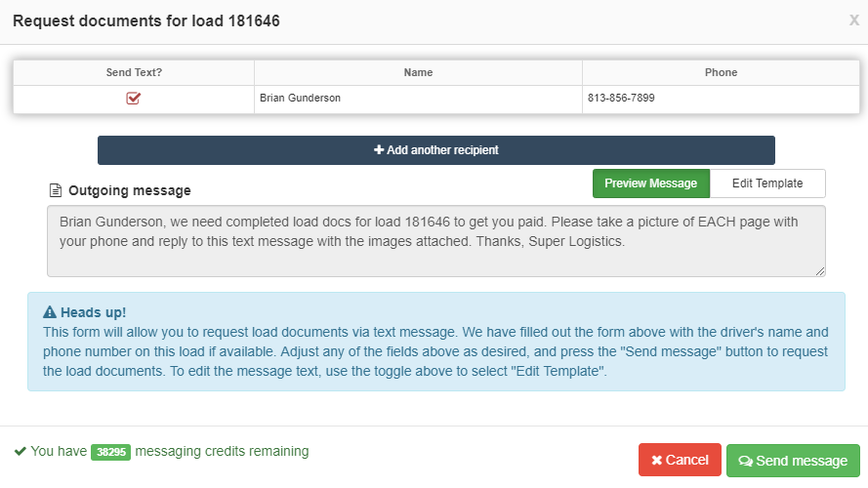Select the phone number 813-856-7899 cell

tap(721, 99)
